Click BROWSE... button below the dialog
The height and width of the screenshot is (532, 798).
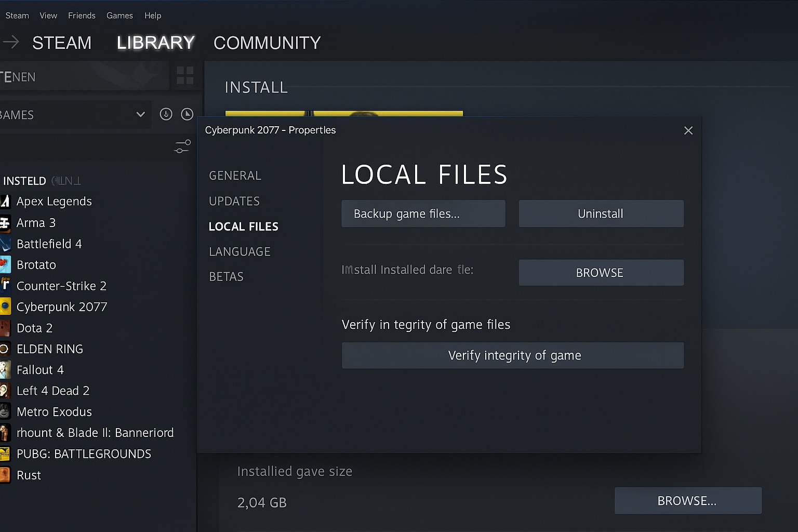pos(688,501)
